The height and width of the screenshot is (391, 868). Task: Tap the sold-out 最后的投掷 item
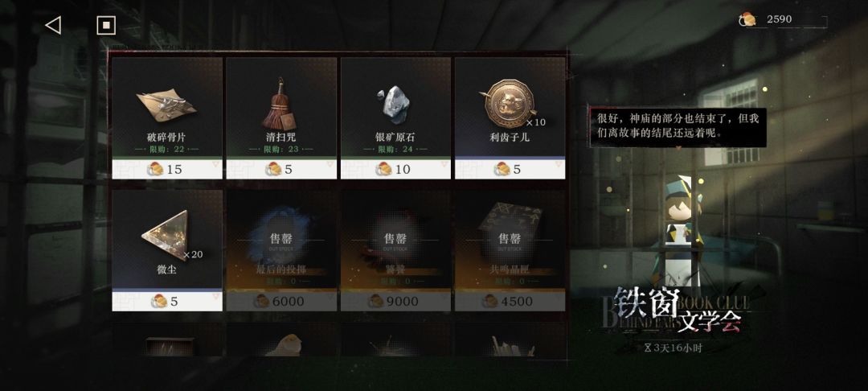[x=281, y=250]
